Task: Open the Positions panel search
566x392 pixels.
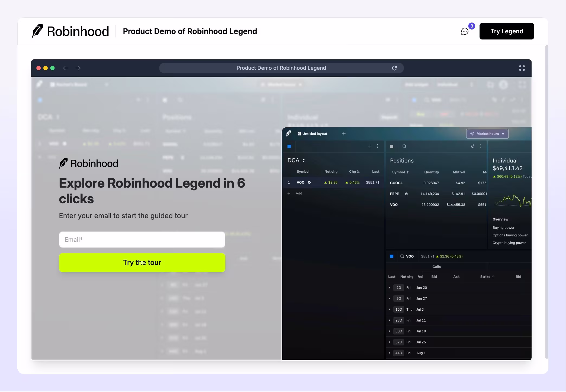Action: click(404, 146)
